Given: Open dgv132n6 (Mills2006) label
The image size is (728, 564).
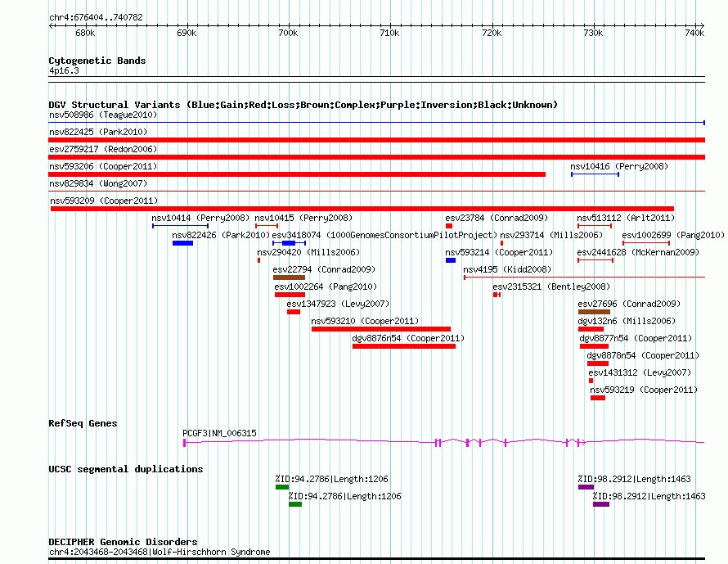Looking at the screenshot, I should pyautogui.click(x=627, y=321).
